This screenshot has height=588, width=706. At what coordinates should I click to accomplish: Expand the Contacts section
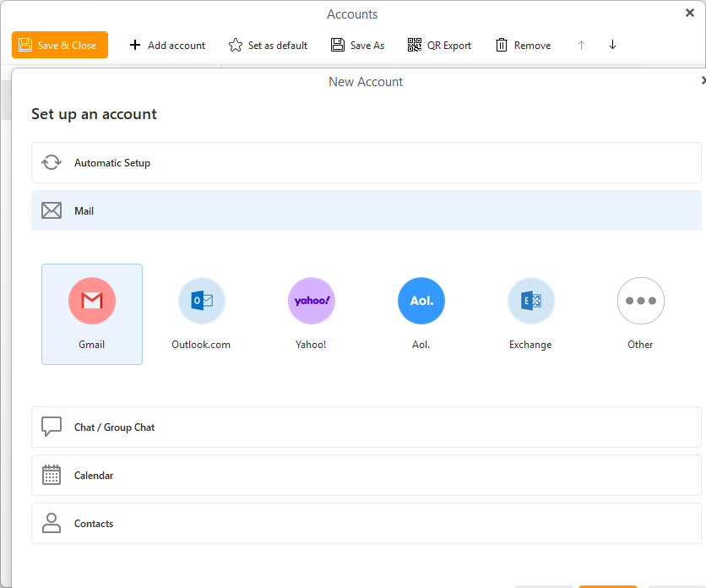[x=366, y=524]
